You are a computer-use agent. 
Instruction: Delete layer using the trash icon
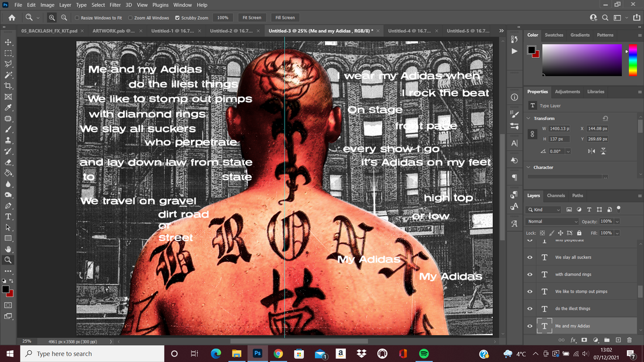[629, 340]
